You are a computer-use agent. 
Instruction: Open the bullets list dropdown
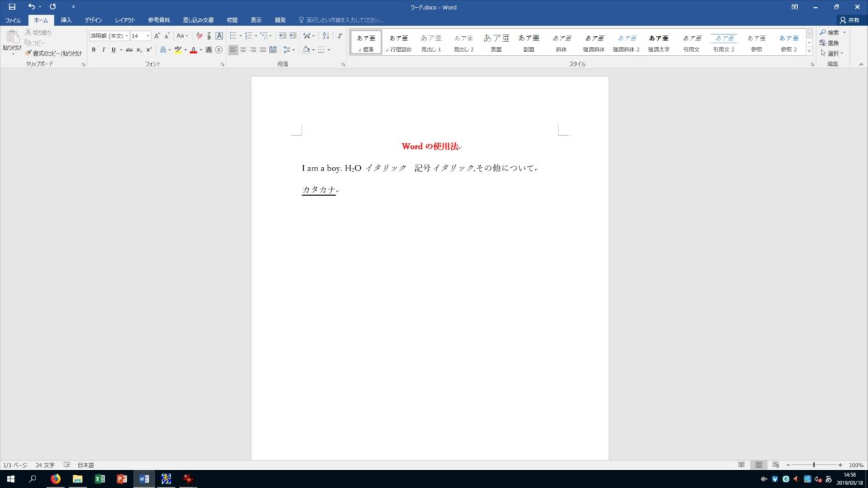tap(241, 35)
